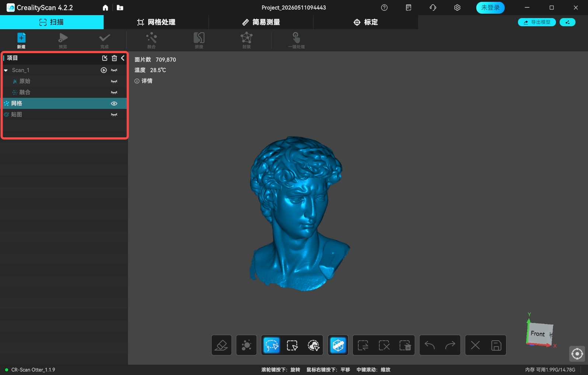Open the home icon in title bar
588x375 pixels.
pos(105,8)
